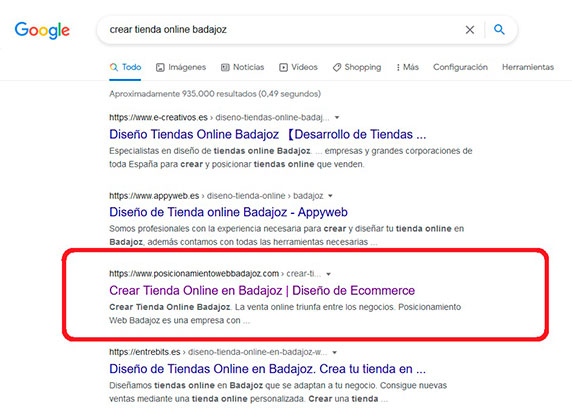Open the Crear Tienda Online en Badajoz result

point(262,290)
